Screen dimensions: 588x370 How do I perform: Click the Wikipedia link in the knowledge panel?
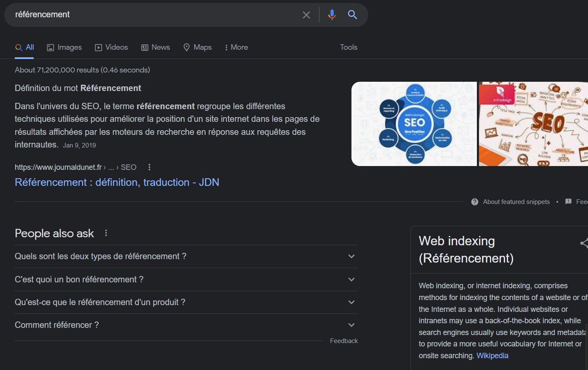click(492, 356)
